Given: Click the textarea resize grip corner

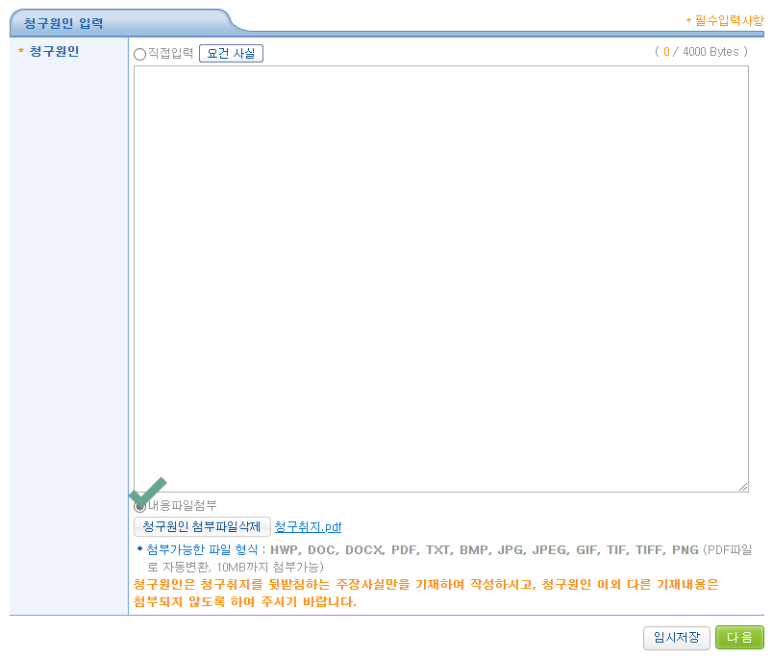Looking at the screenshot, I should point(743,487).
